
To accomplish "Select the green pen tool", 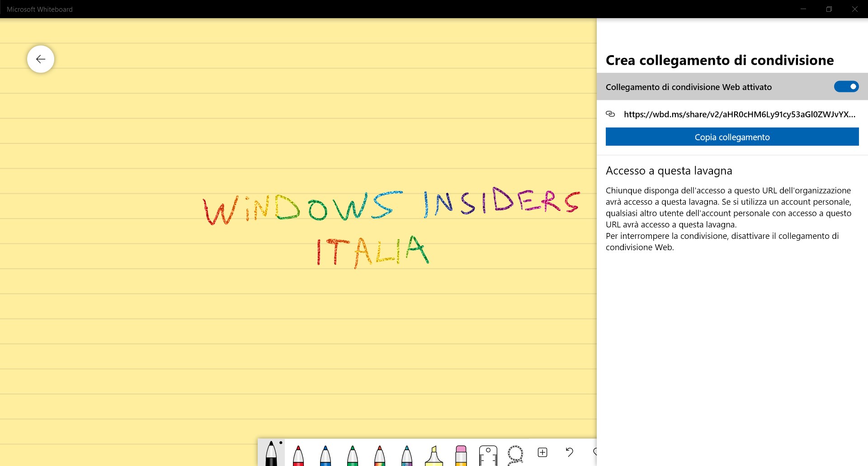I will pyautogui.click(x=353, y=455).
